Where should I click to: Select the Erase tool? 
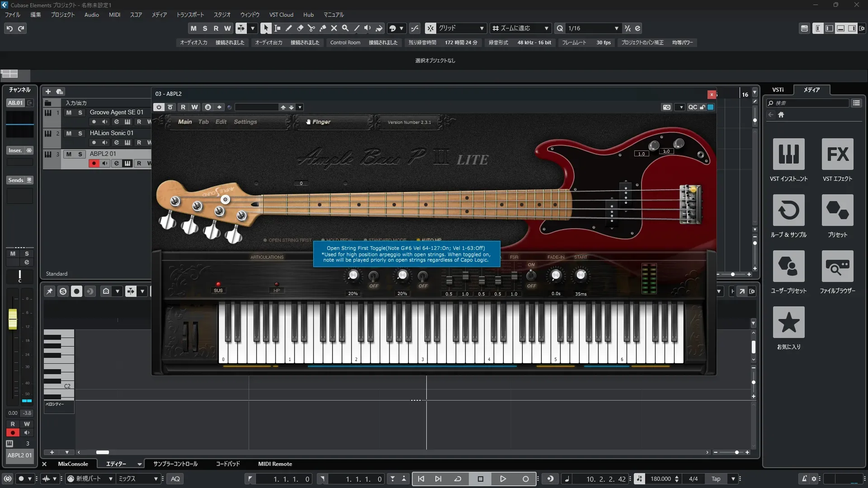point(300,28)
